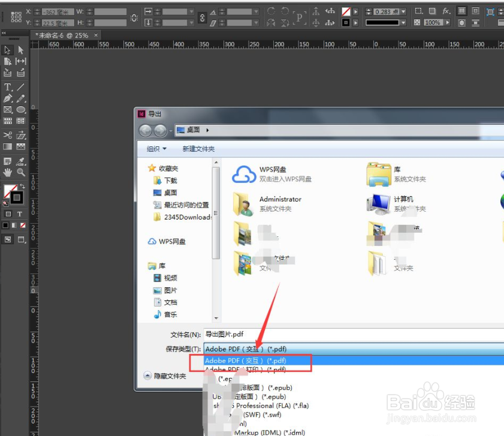The image size is (504, 436).
Task: Expand the 桌面 breadcrumb arrow
Action: [207, 130]
